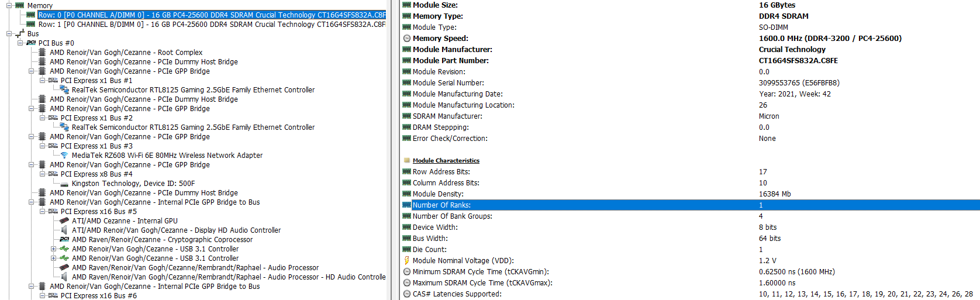Screen dimensions: 980x300
Task: Click the chip icon of the Root Complex entry
Action: [x=42, y=53]
